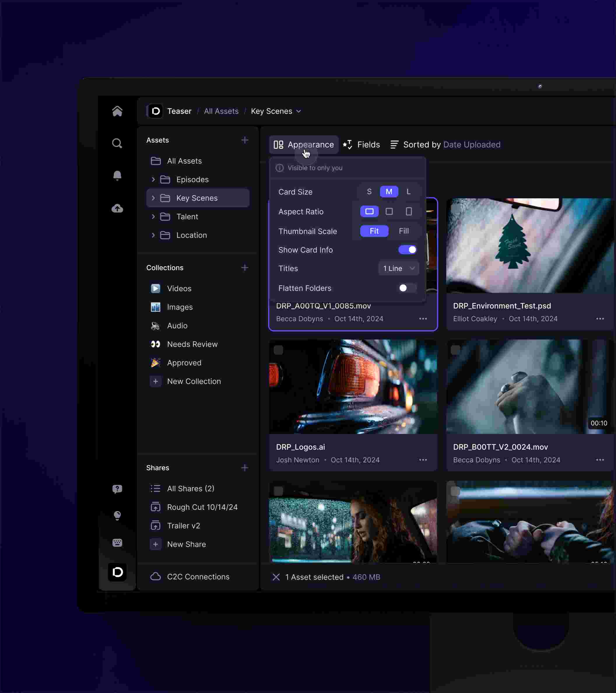616x693 pixels.
Task: Open the help question mark icon
Action: (117, 489)
